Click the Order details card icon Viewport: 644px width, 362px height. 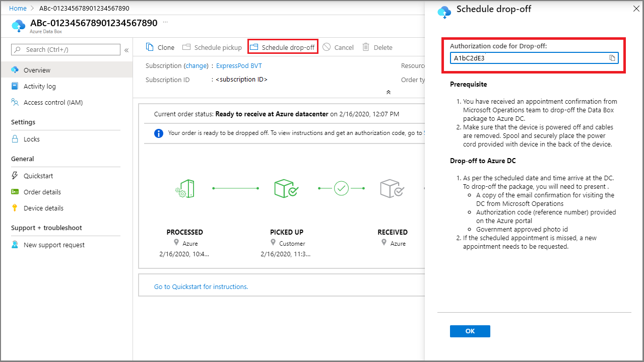pos(15,192)
